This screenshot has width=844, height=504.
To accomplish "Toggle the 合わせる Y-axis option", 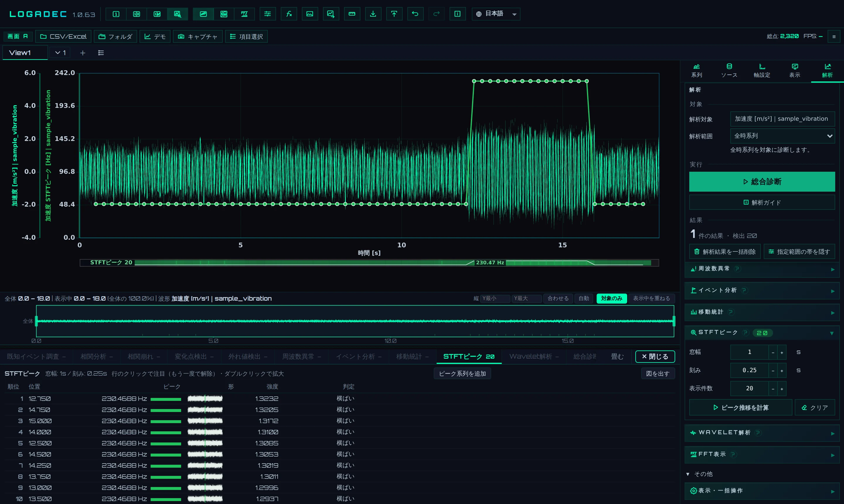I will click(558, 298).
